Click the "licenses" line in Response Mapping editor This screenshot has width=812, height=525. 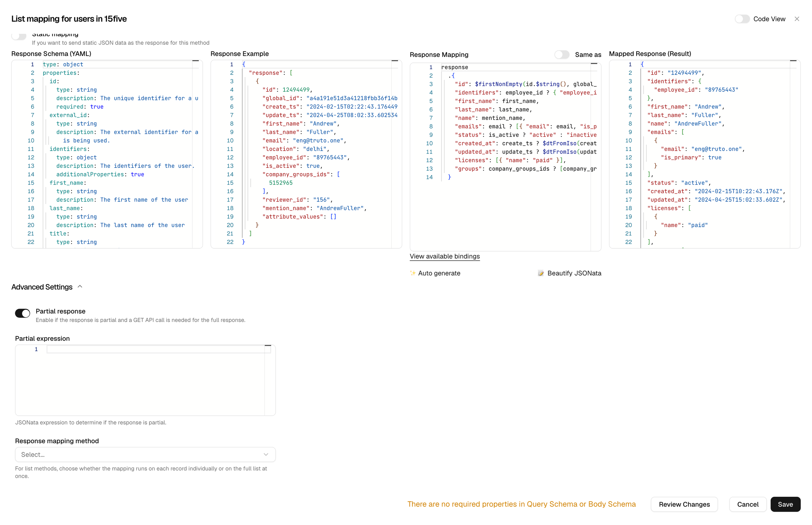pos(510,160)
